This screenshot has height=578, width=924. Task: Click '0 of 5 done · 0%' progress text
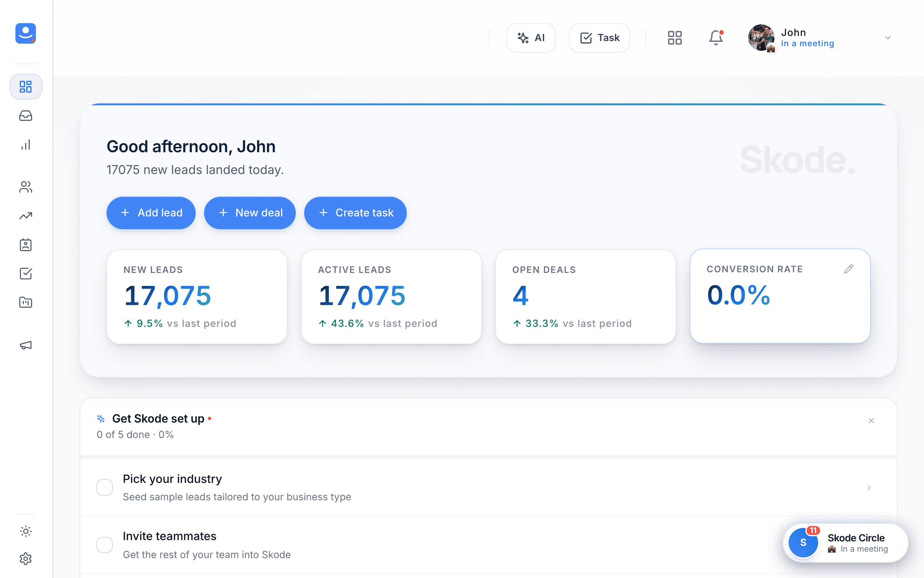pyautogui.click(x=135, y=435)
